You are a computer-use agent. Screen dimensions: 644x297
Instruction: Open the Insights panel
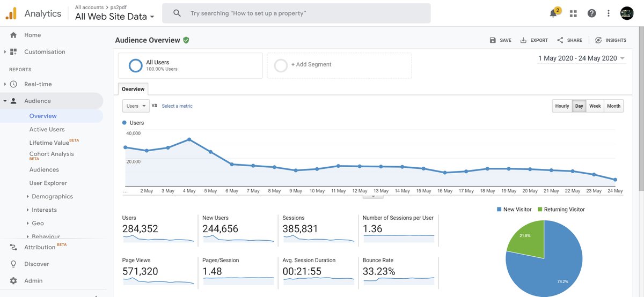[610, 40]
